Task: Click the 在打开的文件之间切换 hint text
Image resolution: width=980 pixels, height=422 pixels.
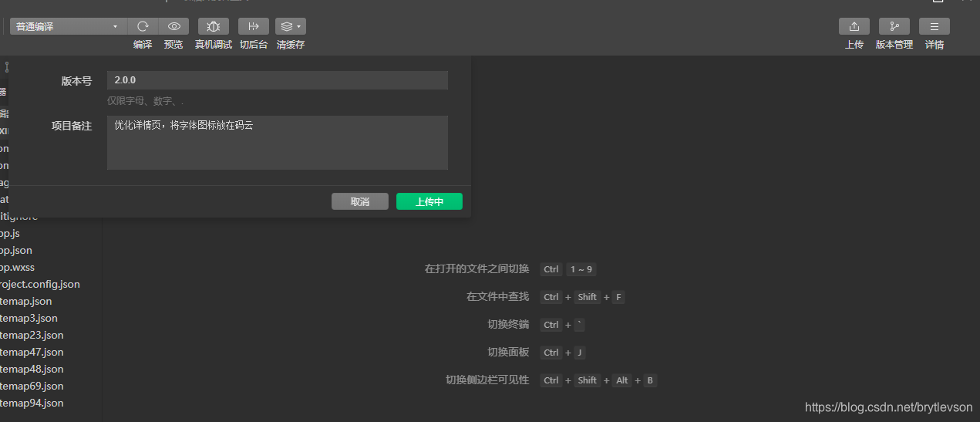Action: tap(477, 269)
